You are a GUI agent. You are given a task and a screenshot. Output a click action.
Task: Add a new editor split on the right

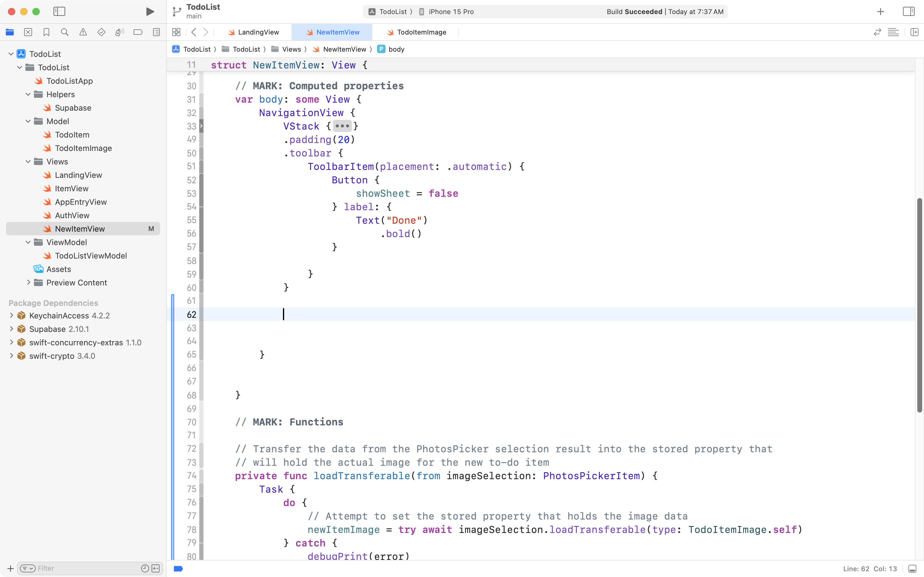915,32
